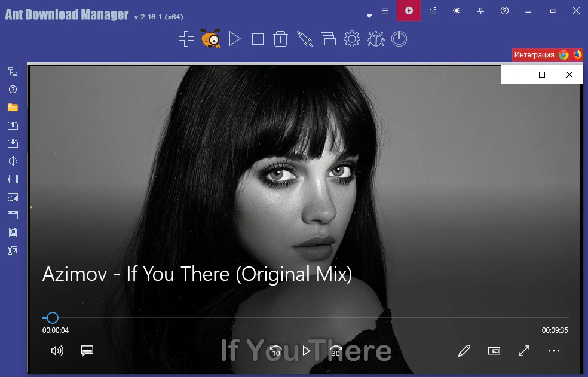
Task: Maximize the embedded media player window
Action: 542,75
